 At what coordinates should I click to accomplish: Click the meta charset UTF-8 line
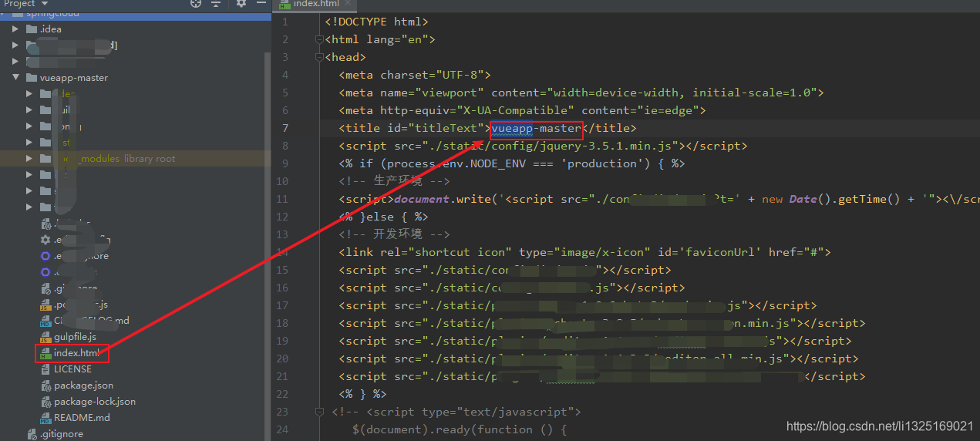pos(415,75)
